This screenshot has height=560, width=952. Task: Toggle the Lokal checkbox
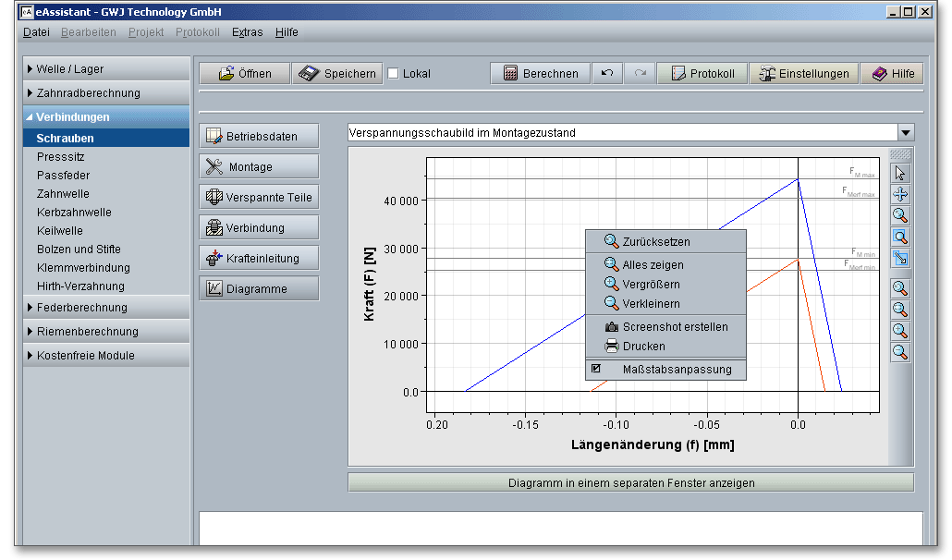coord(393,74)
